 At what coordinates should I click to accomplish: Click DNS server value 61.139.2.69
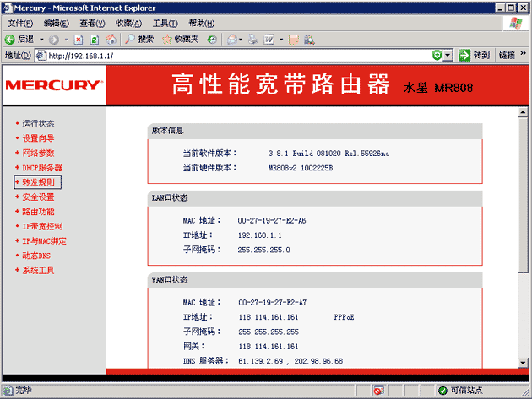coord(261,361)
